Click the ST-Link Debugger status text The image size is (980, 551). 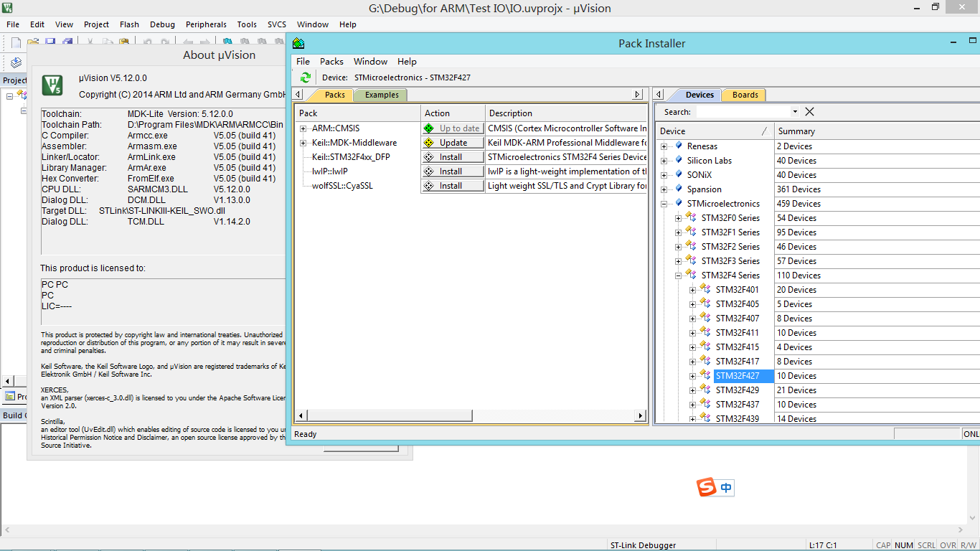tap(643, 545)
